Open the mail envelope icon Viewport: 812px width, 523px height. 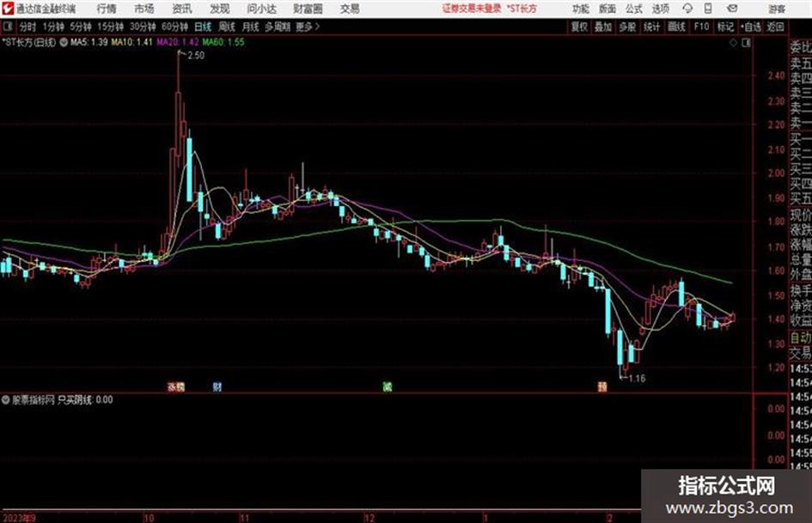coord(732,9)
